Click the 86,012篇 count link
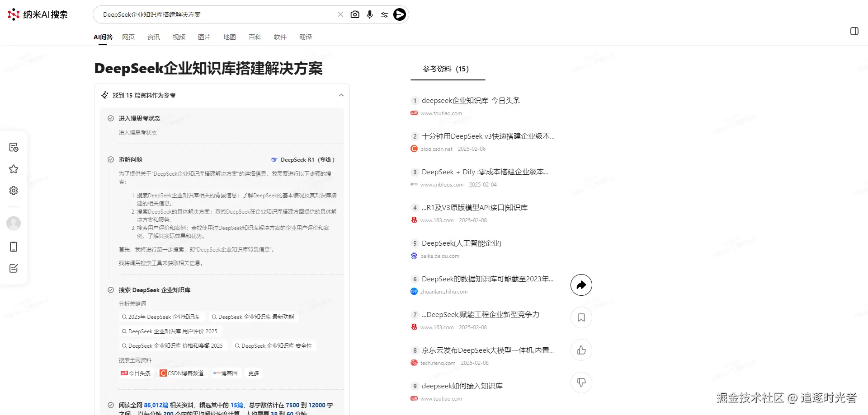 156,405
